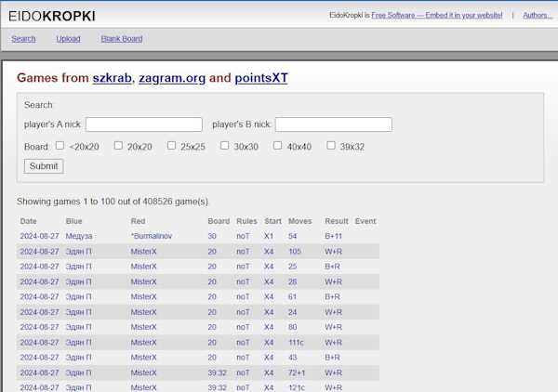Enable the <20x20 board checkbox
The image size is (558, 392).
tap(60, 146)
